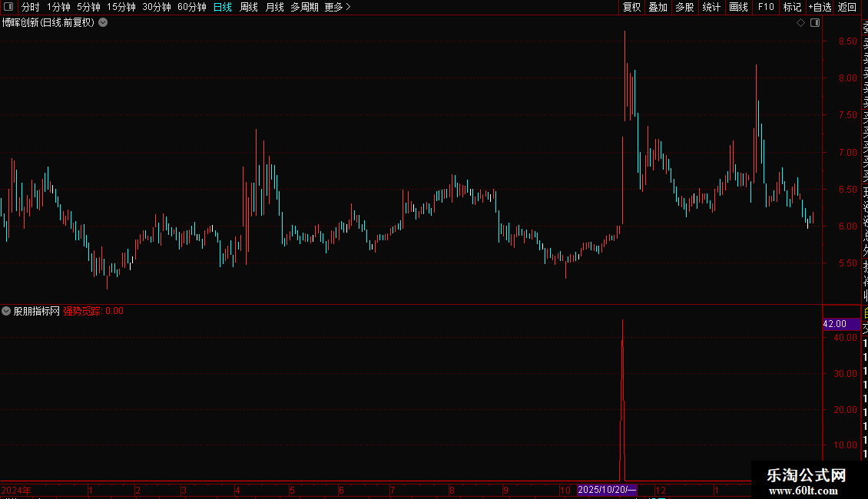Screen dimensions: 868x499
Task: Select the 1分钟 period tab
Action: (x=58, y=7)
